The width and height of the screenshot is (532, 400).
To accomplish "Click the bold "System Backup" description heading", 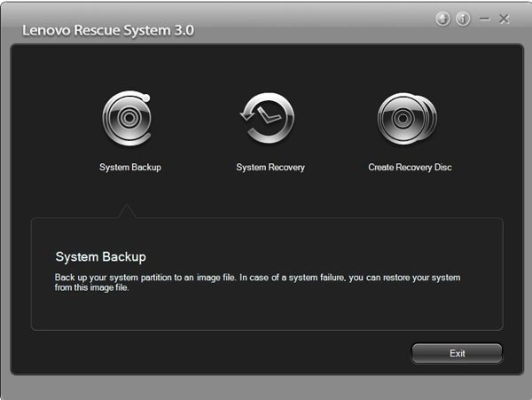I will click(x=100, y=257).
